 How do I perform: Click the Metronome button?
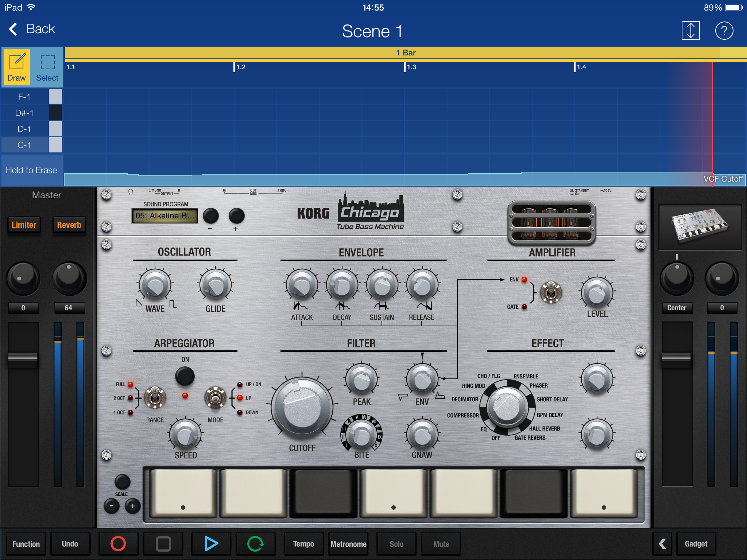[348, 544]
